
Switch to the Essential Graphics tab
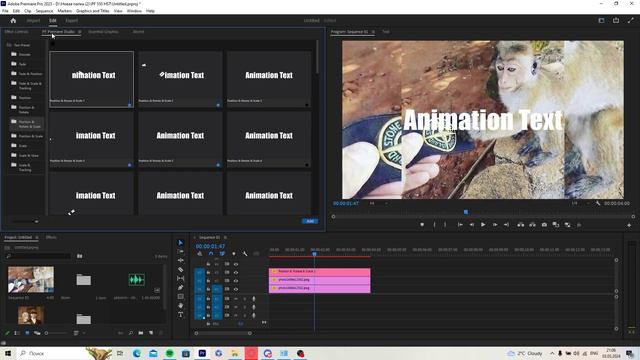point(103,31)
